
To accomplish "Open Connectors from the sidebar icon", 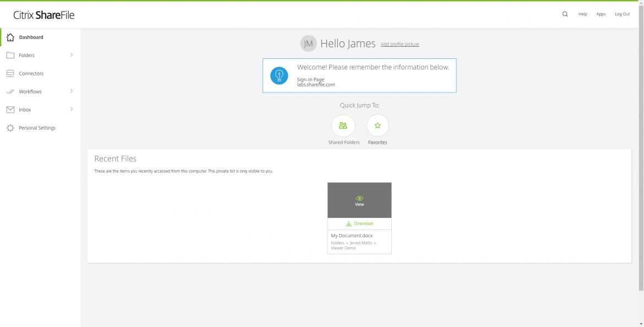I will point(9,73).
